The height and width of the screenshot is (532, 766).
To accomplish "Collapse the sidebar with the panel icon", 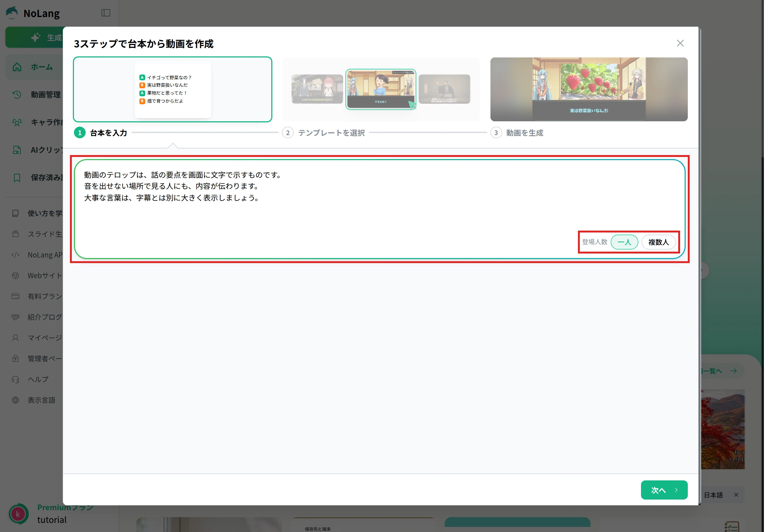I will point(106,13).
